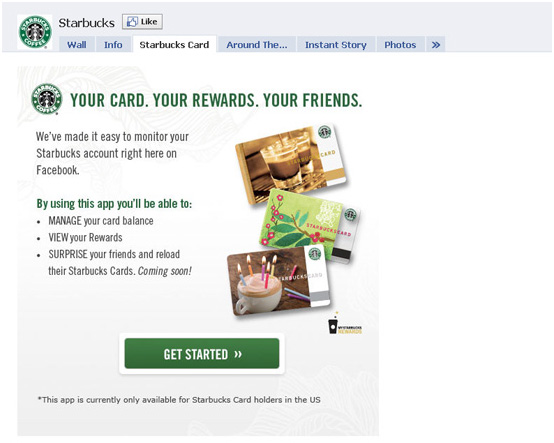The height and width of the screenshot is (443, 554).
Task: Click the small logo on birthday card
Action: [x=315, y=254]
